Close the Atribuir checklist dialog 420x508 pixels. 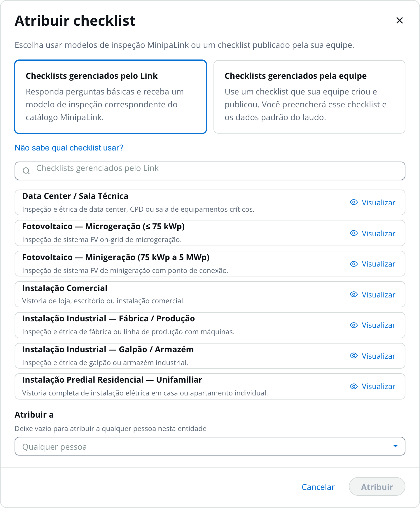[x=399, y=20]
